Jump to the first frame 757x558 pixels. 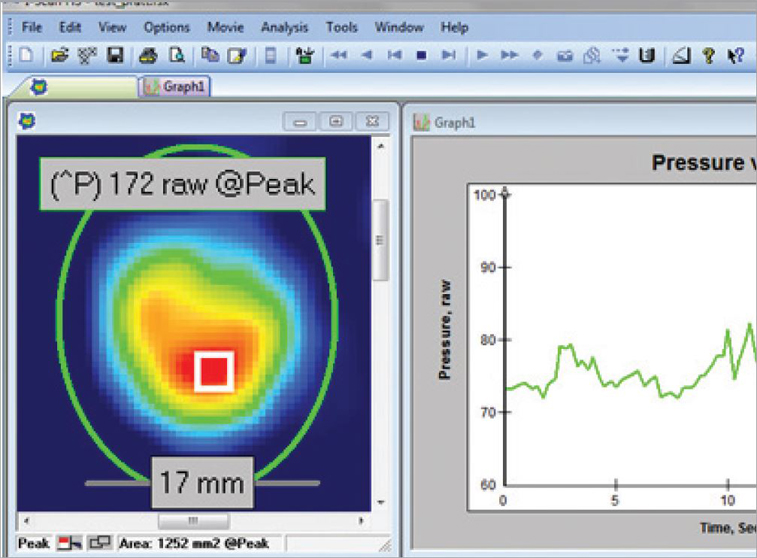[x=395, y=56]
